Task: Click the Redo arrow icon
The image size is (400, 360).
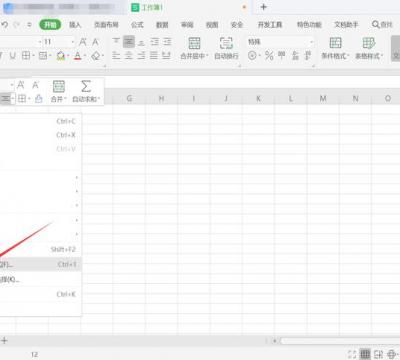Action: [x=17, y=25]
